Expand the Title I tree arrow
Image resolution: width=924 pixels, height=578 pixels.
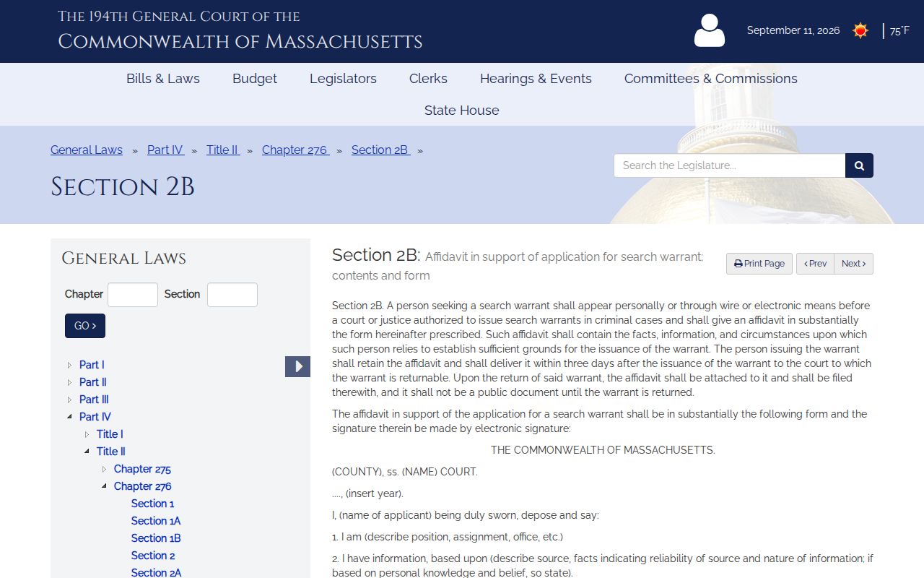click(87, 434)
